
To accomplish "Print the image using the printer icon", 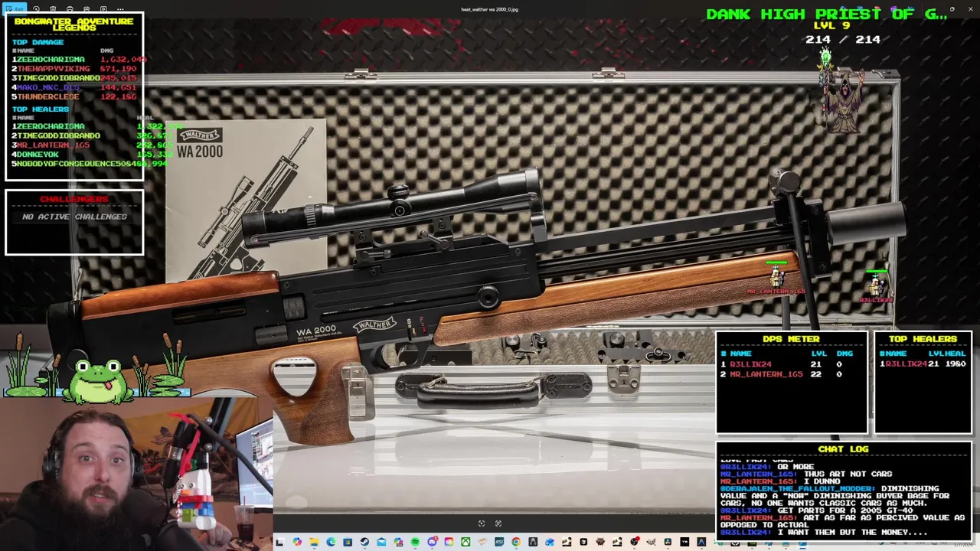I will tap(70, 8).
